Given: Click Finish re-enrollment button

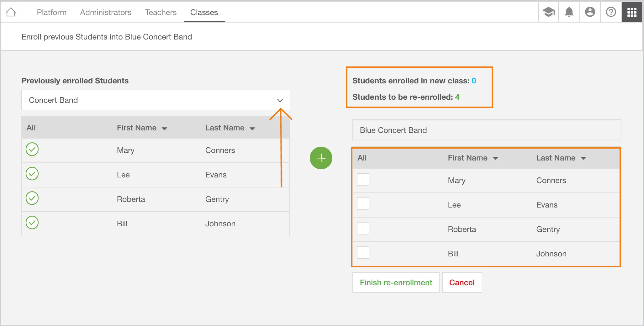Looking at the screenshot, I should (396, 282).
